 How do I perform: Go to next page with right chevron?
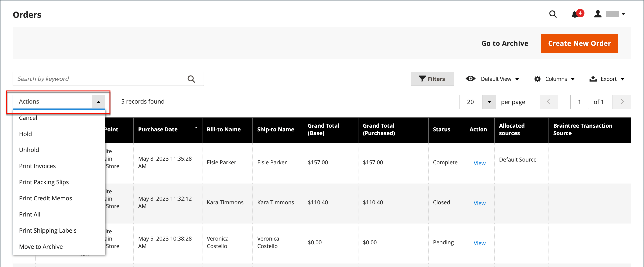[622, 102]
